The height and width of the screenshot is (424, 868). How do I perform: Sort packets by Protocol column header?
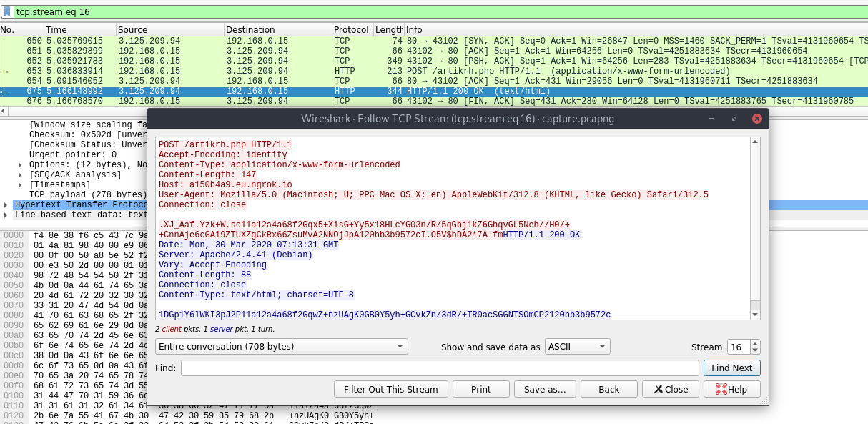(x=352, y=30)
